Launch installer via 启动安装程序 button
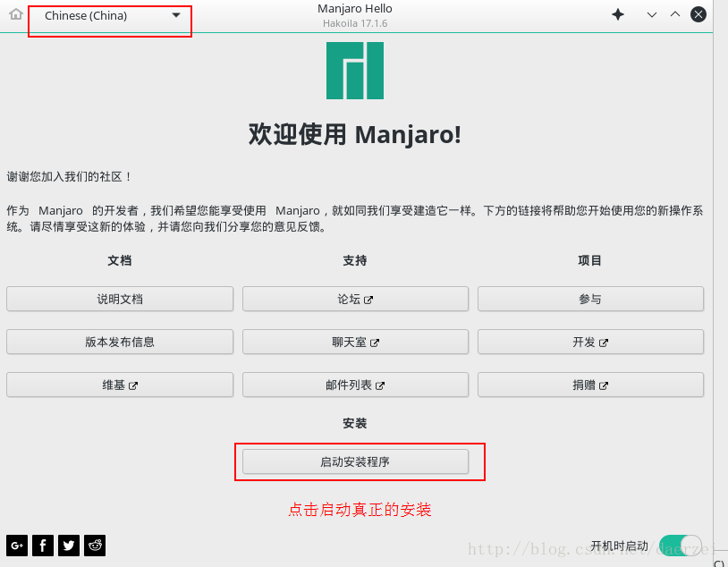The width and height of the screenshot is (728, 567). [355, 461]
